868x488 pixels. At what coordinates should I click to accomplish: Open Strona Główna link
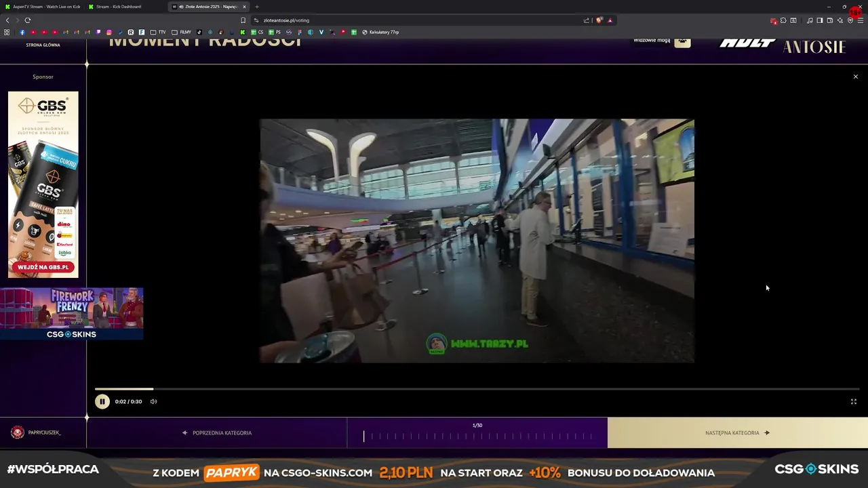coord(43,45)
